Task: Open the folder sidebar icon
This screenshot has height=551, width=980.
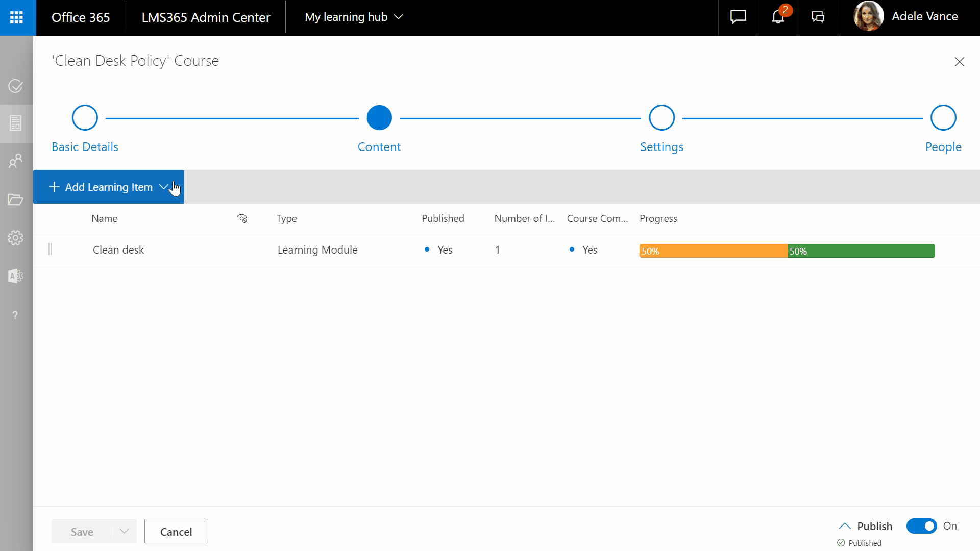Action: click(16, 199)
